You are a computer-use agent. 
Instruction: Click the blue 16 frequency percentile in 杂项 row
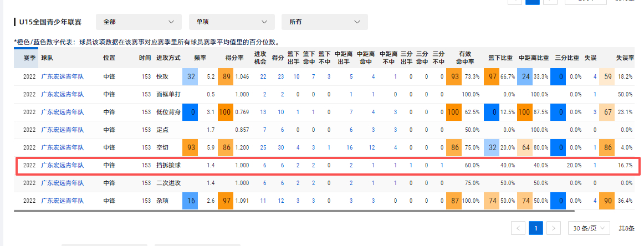pos(191,201)
